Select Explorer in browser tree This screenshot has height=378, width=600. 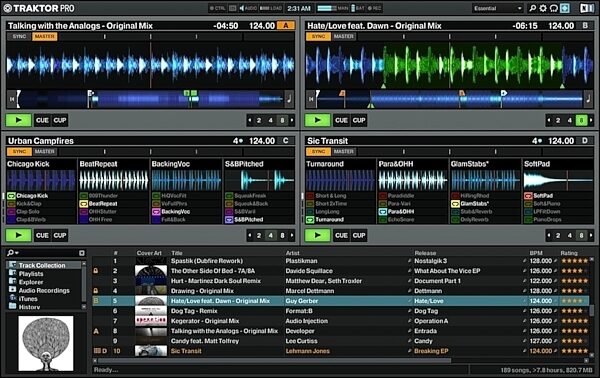point(31,282)
